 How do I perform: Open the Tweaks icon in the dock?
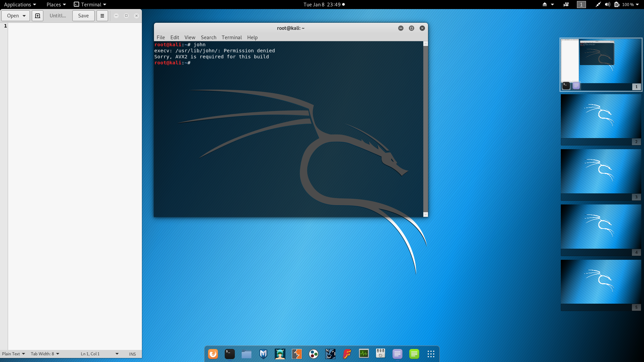(381, 354)
